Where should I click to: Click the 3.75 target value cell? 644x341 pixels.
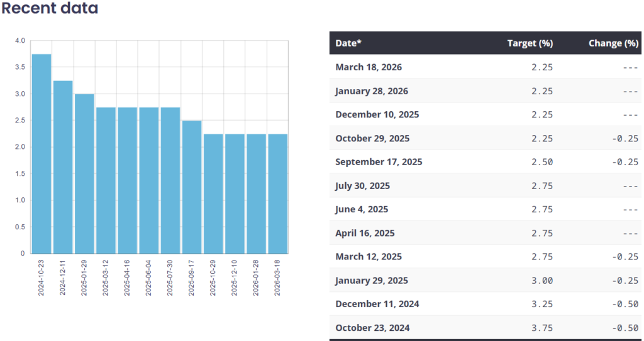(x=541, y=328)
